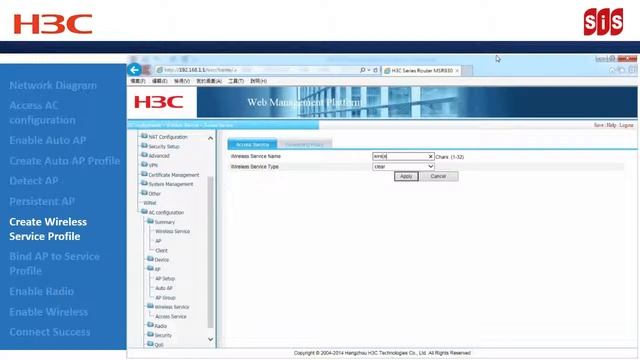Click the Cancel button
This screenshot has height=360, width=640.
438,176
